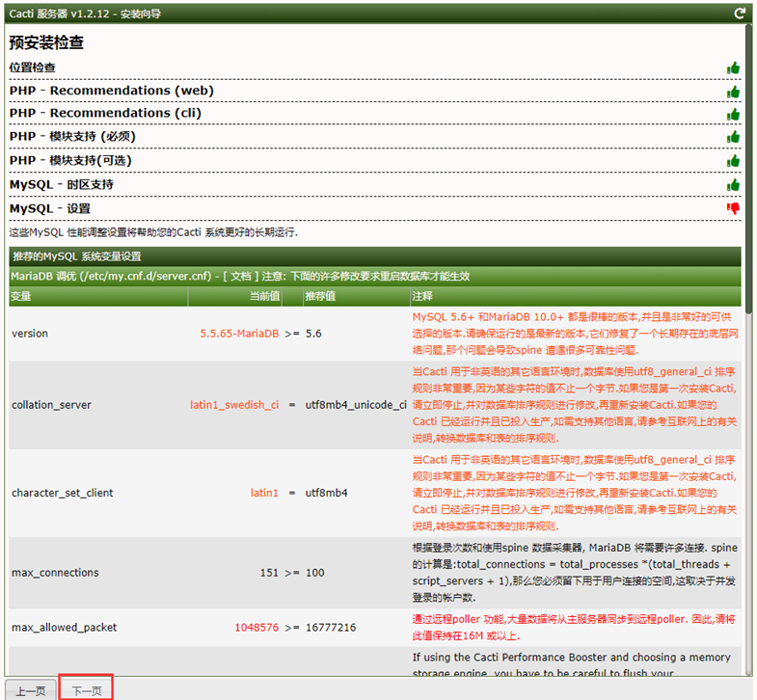This screenshot has height=700, width=757.
Task: Expand PHP - Recommendations (cli) section
Action: pos(105,113)
